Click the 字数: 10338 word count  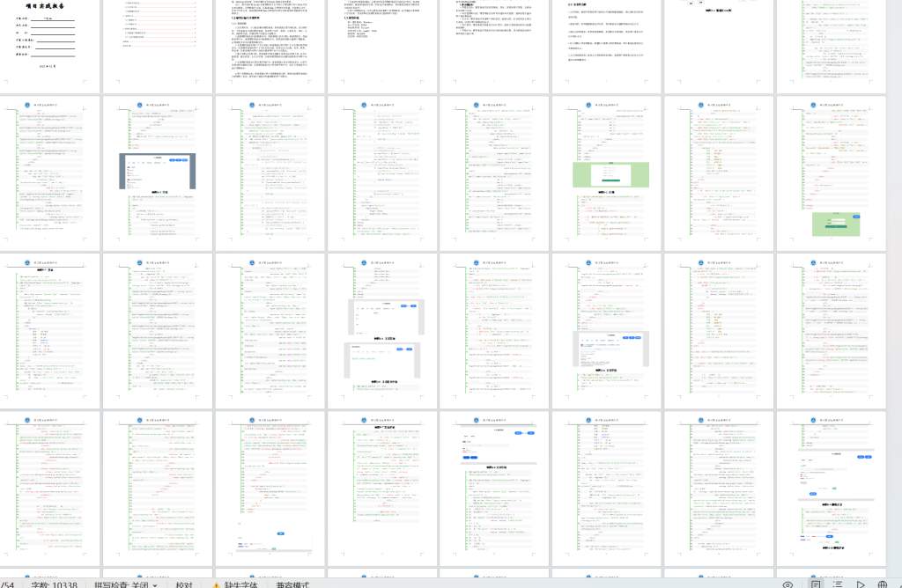coord(54,584)
